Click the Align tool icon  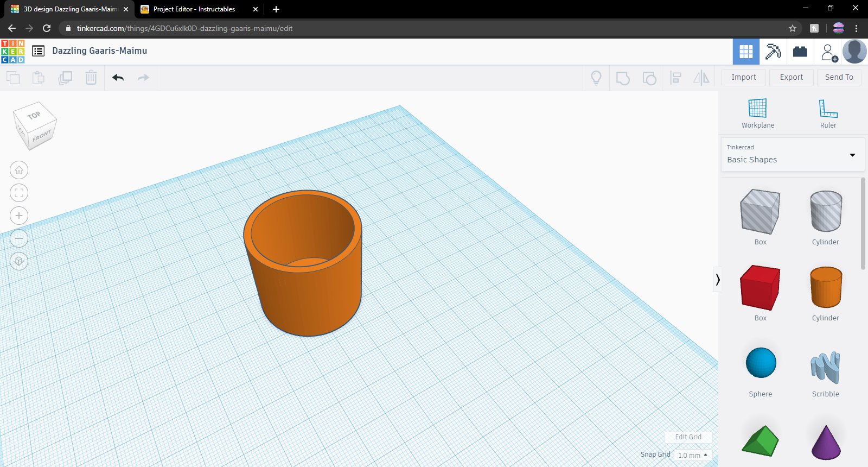[x=676, y=78]
